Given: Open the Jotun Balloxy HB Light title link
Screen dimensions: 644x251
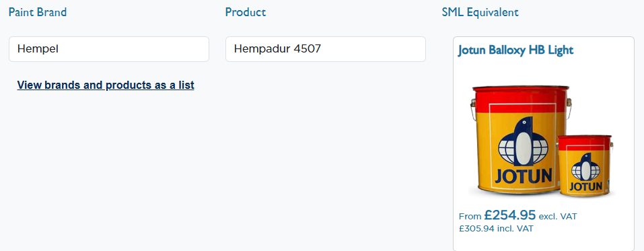Looking at the screenshot, I should click(x=515, y=50).
